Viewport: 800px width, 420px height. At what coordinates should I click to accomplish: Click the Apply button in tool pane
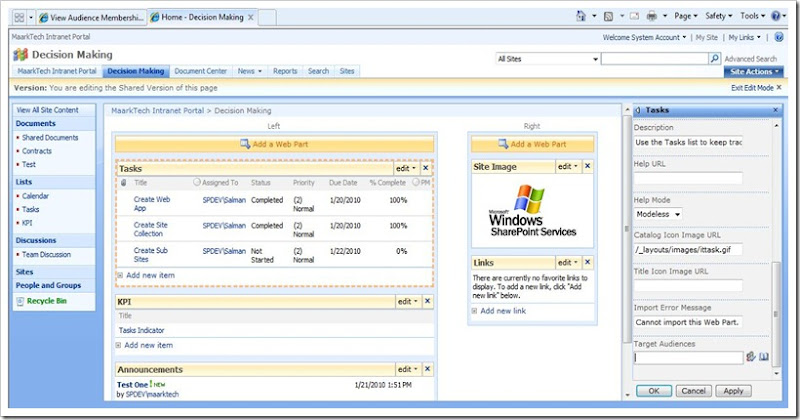tap(733, 391)
